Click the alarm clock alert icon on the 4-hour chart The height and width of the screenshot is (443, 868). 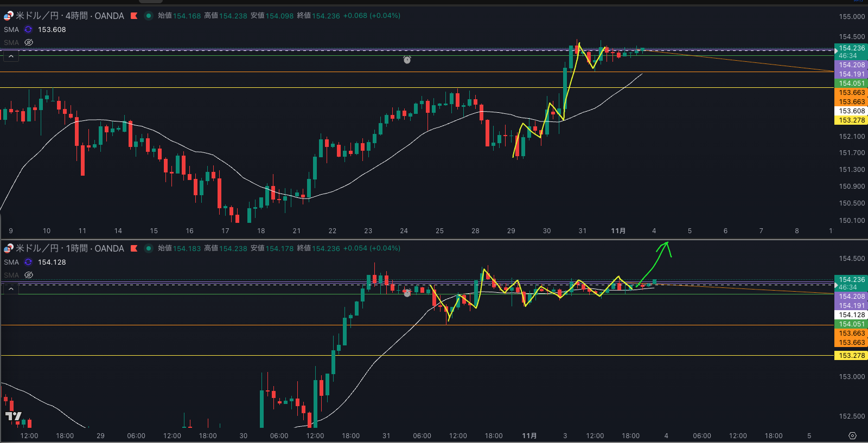[x=407, y=60]
